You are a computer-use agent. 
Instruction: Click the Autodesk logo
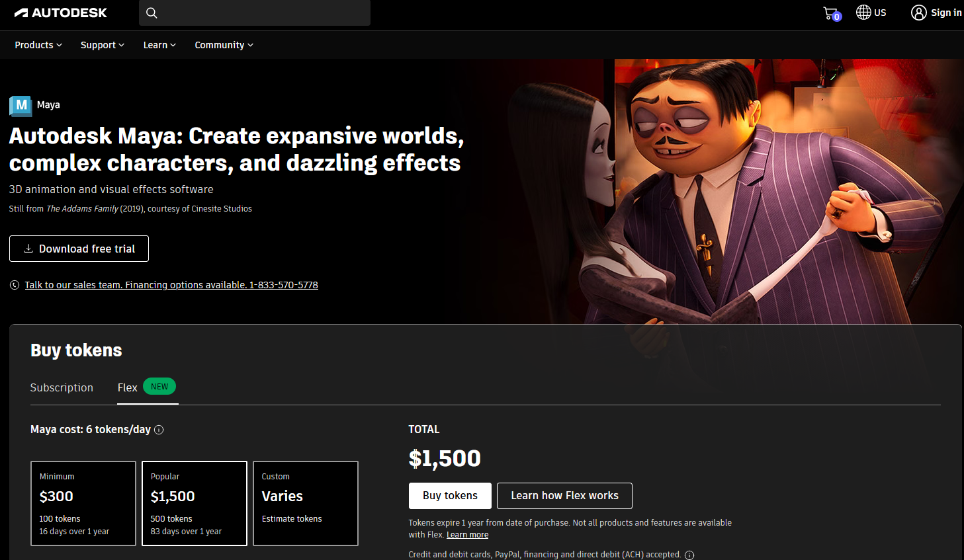pyautogui.click(x=60, y=13)
